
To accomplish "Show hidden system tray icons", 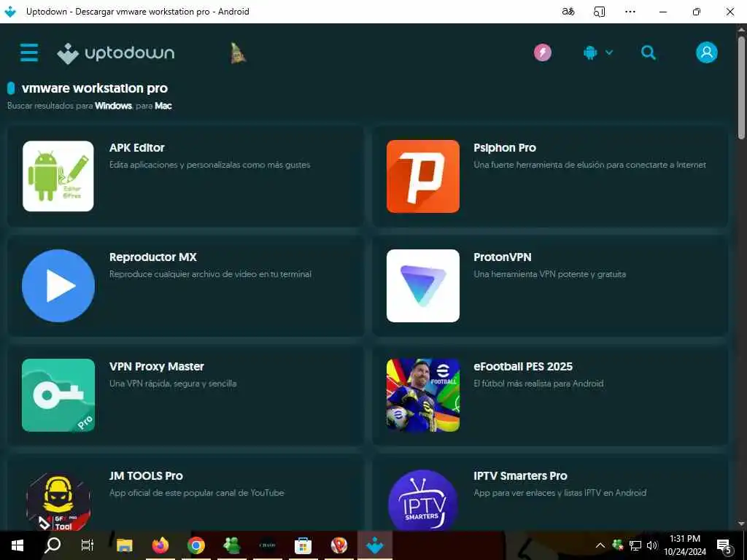I will tap(600, 545).
